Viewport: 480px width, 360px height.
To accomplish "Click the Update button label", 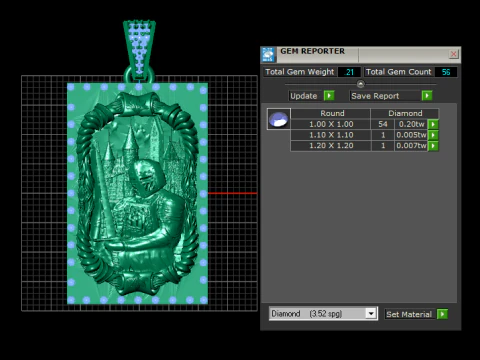I will pyautogui.click(x=304, y=96).
